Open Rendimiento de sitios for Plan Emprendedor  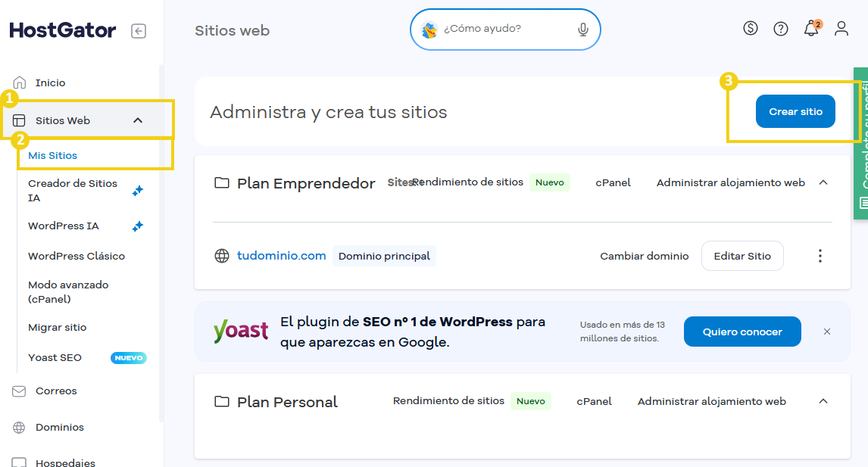tap(468, 182)
